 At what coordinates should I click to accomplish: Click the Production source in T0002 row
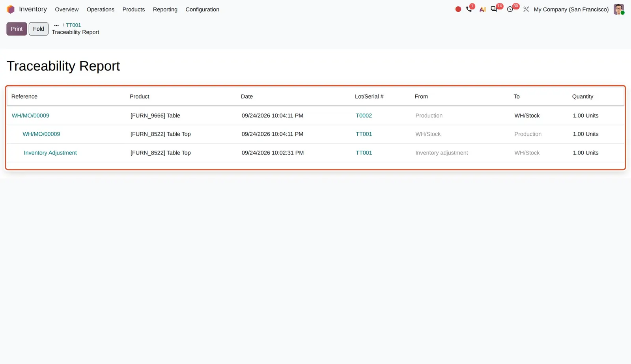click(429, 116)
